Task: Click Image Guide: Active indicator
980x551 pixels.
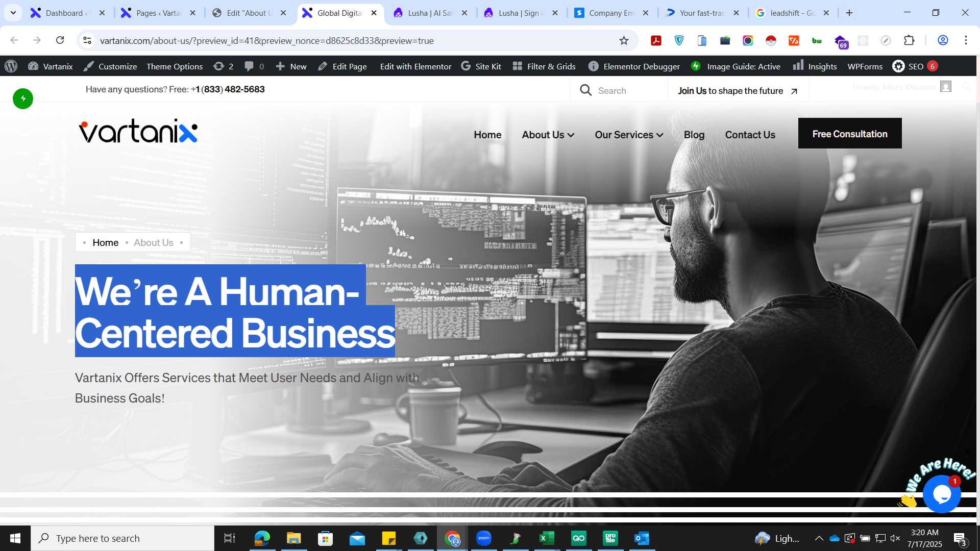Action: tap(736, 66)
